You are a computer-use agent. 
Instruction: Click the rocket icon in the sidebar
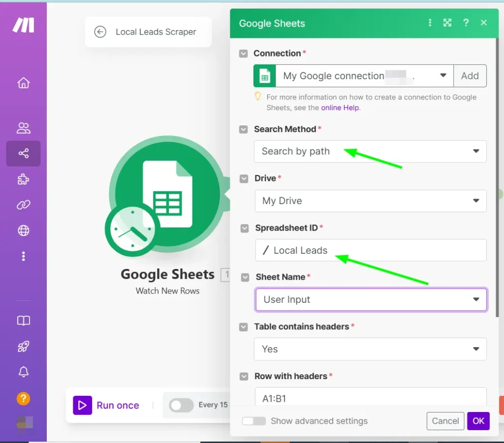23,346
